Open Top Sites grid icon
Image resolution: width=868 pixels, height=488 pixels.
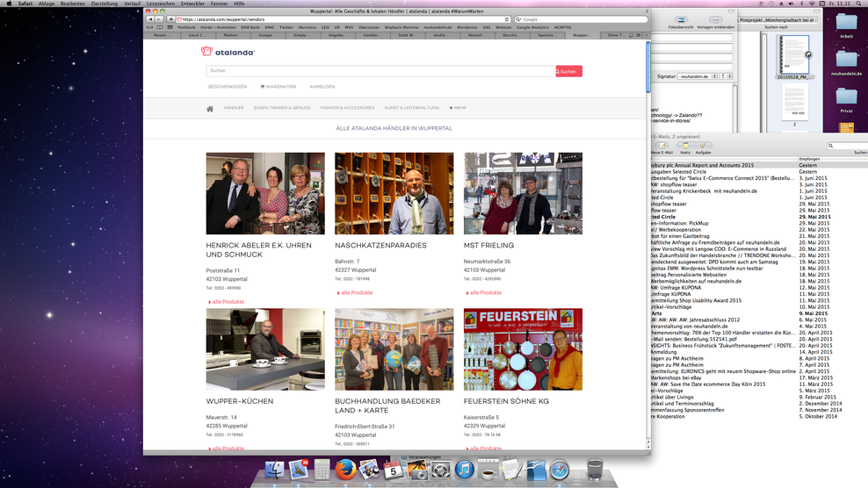170,27
